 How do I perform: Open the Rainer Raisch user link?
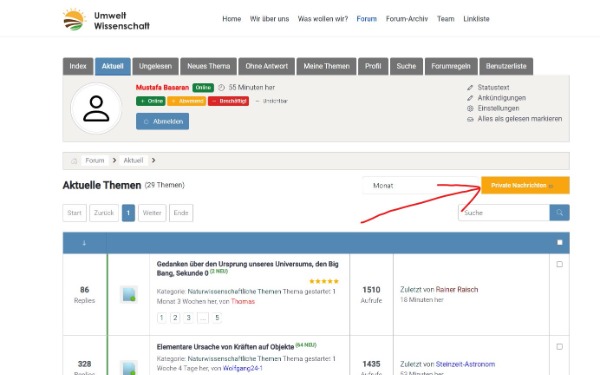pyautogui.click(x=457, y=290)
